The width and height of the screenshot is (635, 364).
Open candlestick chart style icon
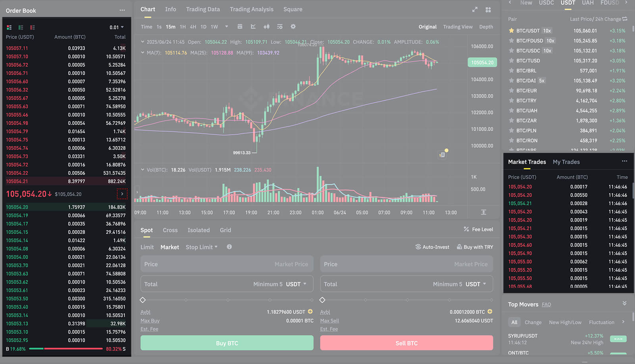coord(266,27)
